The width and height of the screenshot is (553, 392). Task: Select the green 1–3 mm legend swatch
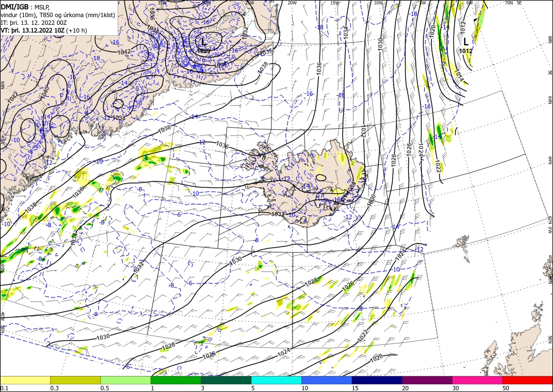(x=176, y=380)
